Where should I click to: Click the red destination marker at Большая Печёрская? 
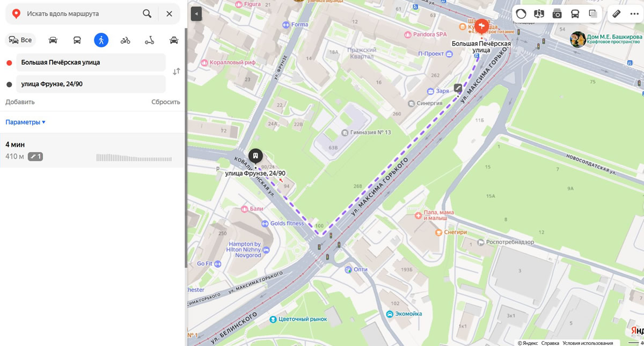(481, 26)
